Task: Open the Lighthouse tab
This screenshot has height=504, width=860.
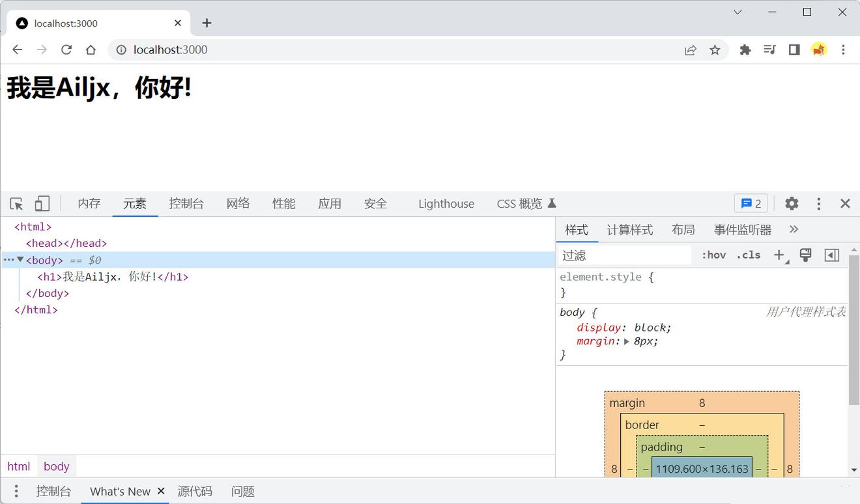Action: (x=446, y=204)
